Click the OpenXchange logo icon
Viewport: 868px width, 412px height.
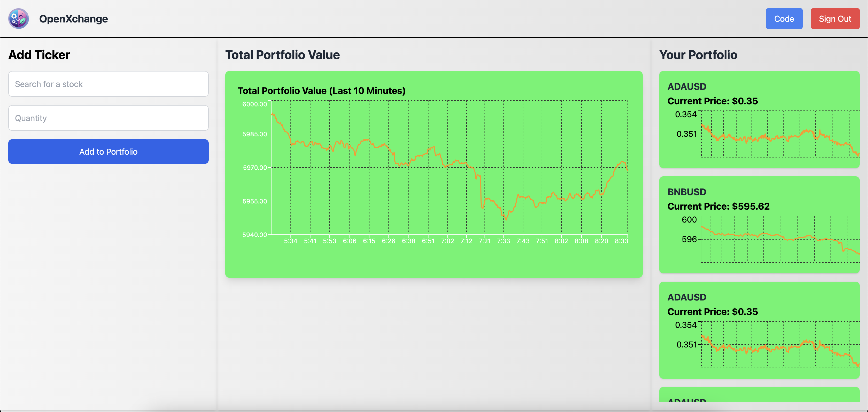click(x=19, y=19)
